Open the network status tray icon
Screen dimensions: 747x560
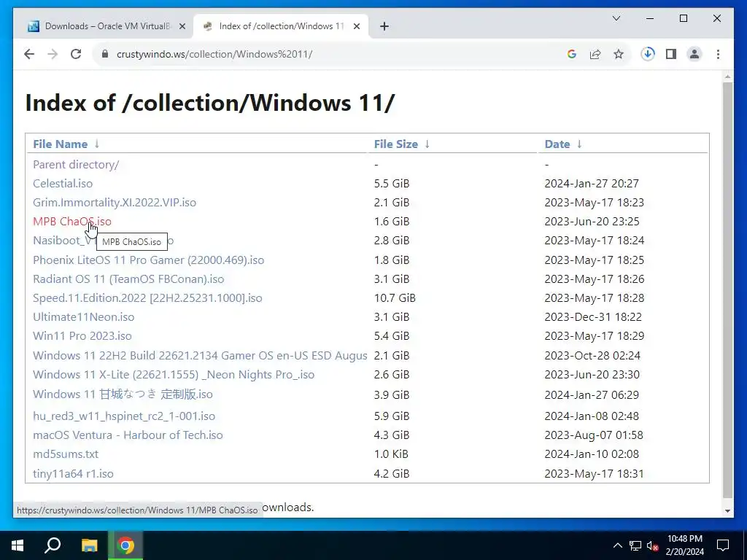coord(635,545)
